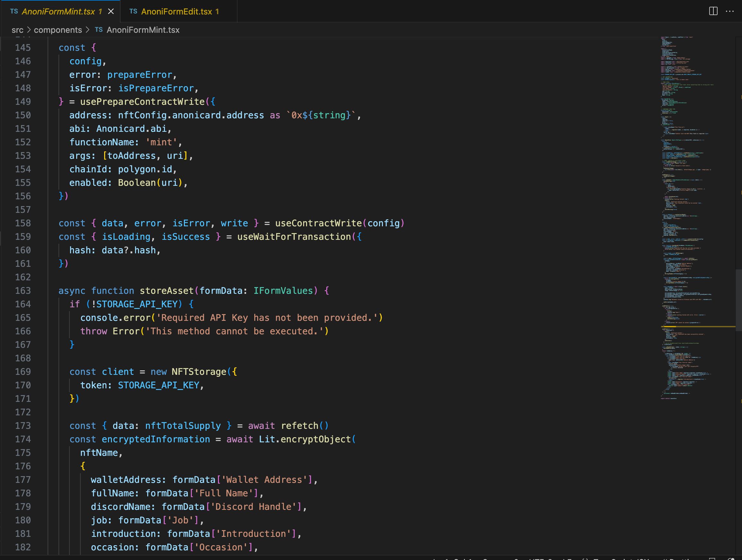742x560 pixels.
Task: Select line number 163
Action: pyautogui.click(x=23, y=291)
